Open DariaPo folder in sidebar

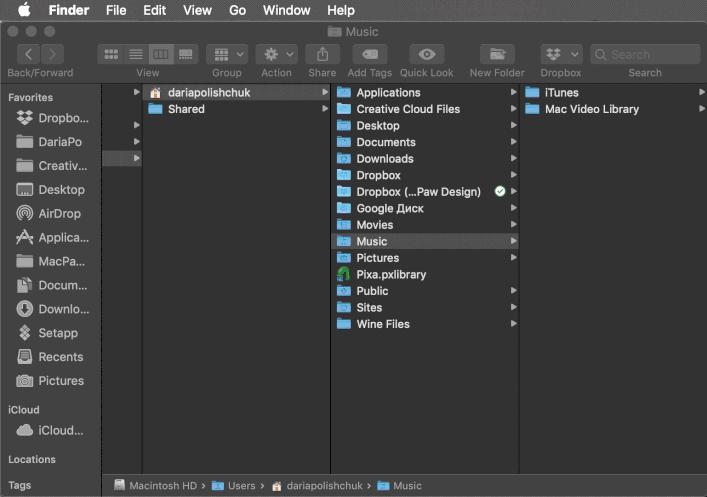tap(49, 142)
